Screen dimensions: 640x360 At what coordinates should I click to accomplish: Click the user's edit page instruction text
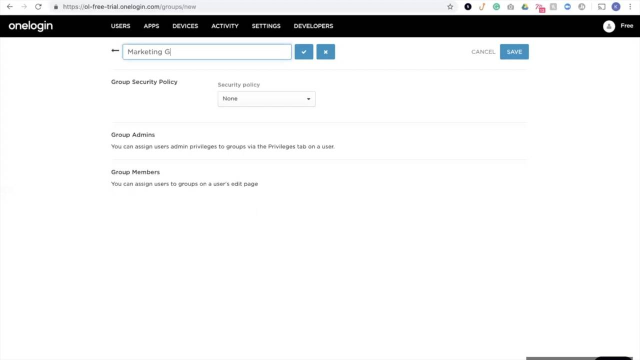coord(184,184)
